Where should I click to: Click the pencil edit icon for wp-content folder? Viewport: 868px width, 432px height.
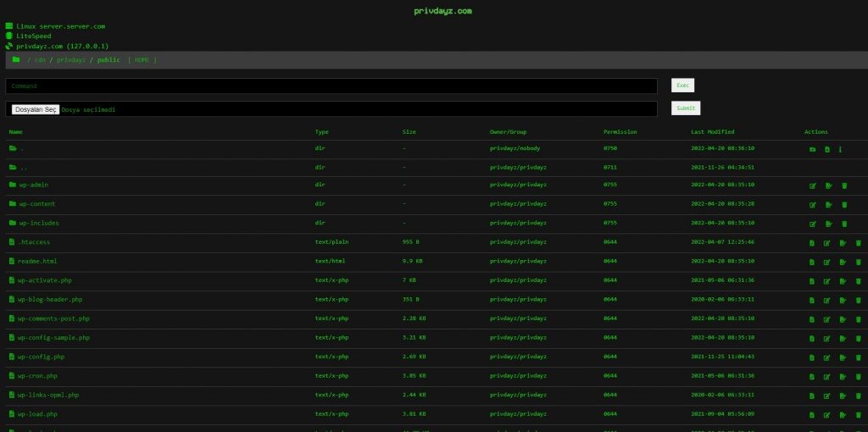(x=812, y=205)
